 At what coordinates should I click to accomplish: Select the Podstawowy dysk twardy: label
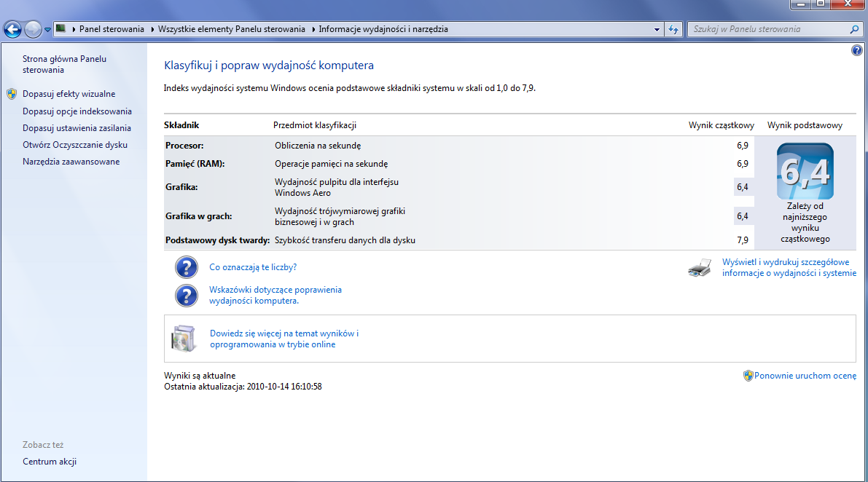click(x=218, y=240)
